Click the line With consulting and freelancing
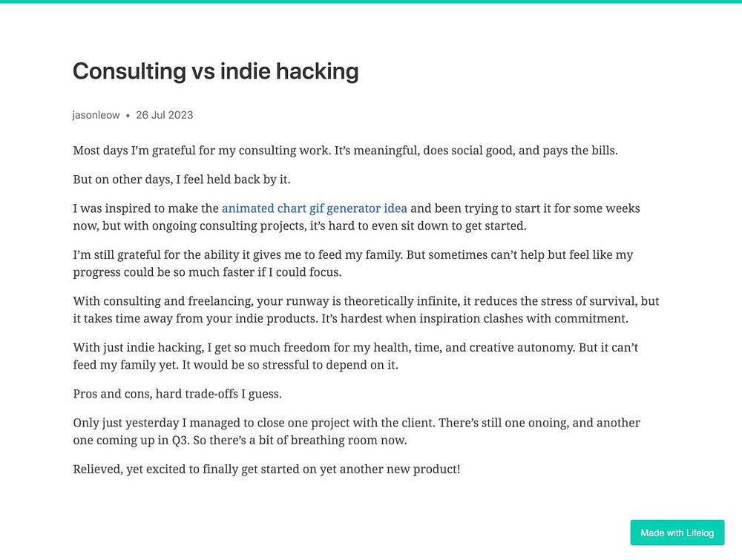This screenshot has height=560, width=742. point(366,301)
